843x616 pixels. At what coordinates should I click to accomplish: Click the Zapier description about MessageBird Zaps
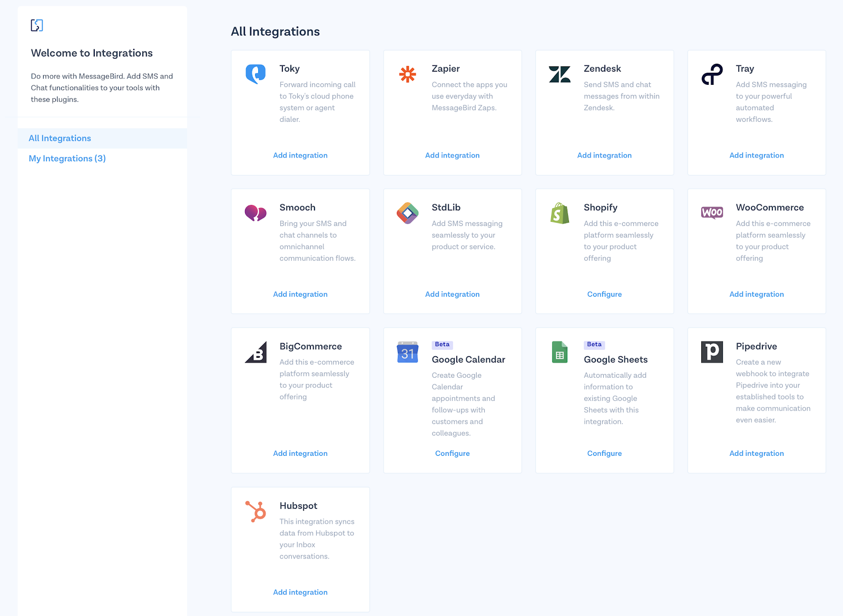(x=469, y=96)
